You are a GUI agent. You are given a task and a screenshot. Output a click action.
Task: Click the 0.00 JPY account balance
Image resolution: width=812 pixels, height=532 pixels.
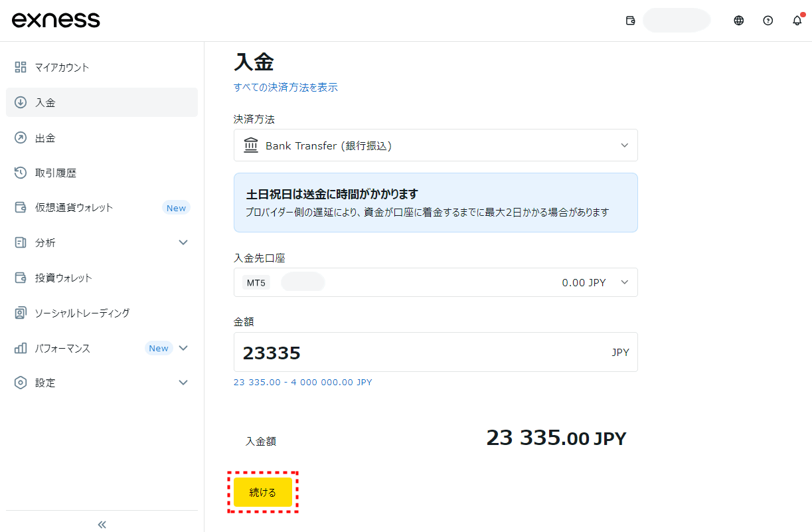[x=584, y=282]
